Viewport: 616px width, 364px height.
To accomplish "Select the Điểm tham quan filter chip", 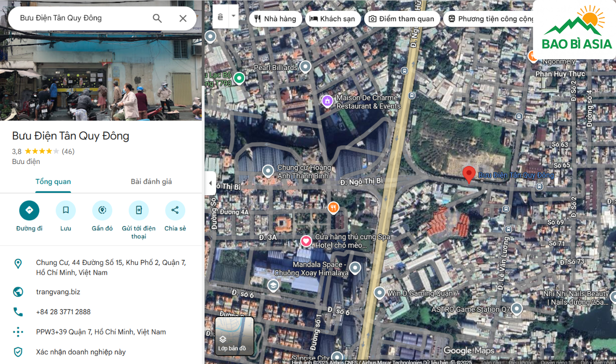I will (x=401, y=19).
